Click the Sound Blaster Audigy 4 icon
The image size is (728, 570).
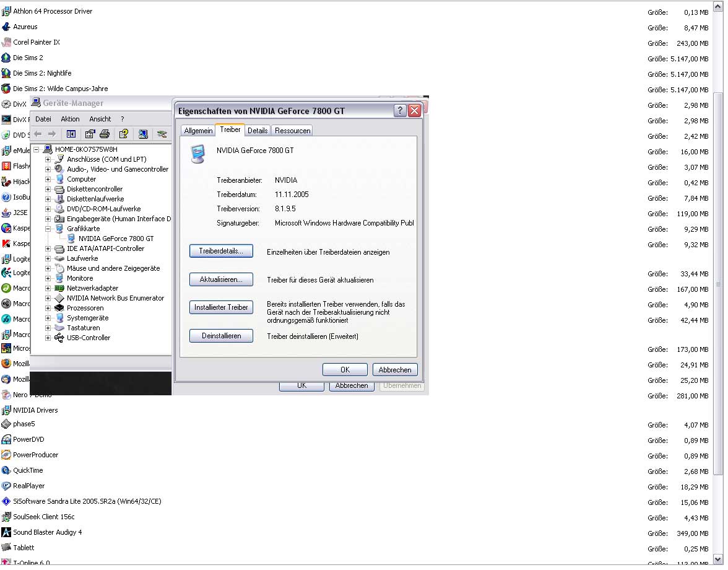click(x=6, y=533)
